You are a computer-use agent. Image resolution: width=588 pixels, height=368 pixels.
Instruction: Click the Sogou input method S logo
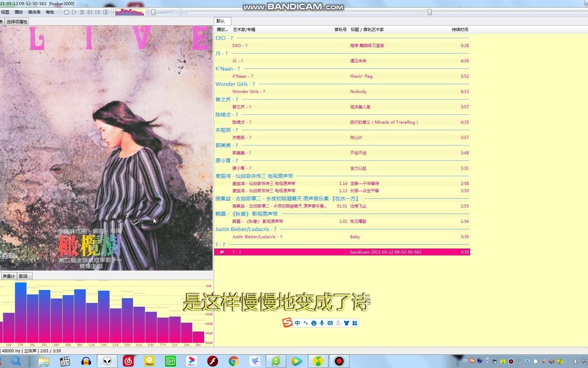point(288,323)
